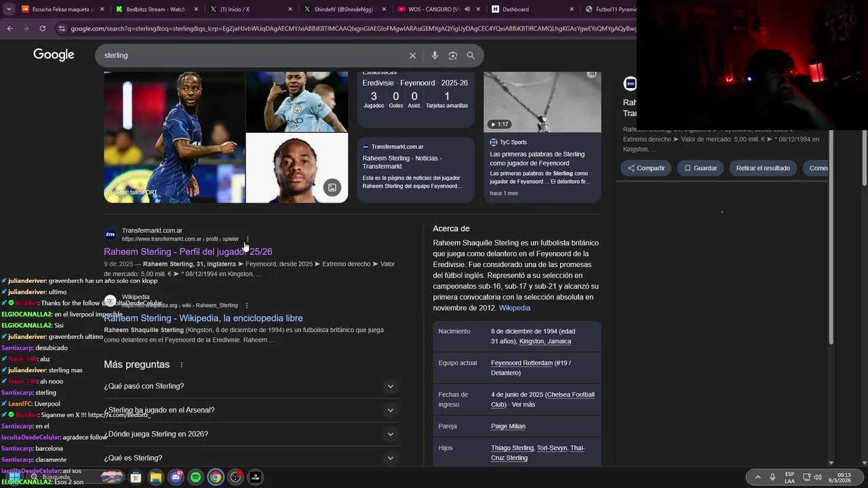Open the Windows Start menu

(14, 477)
